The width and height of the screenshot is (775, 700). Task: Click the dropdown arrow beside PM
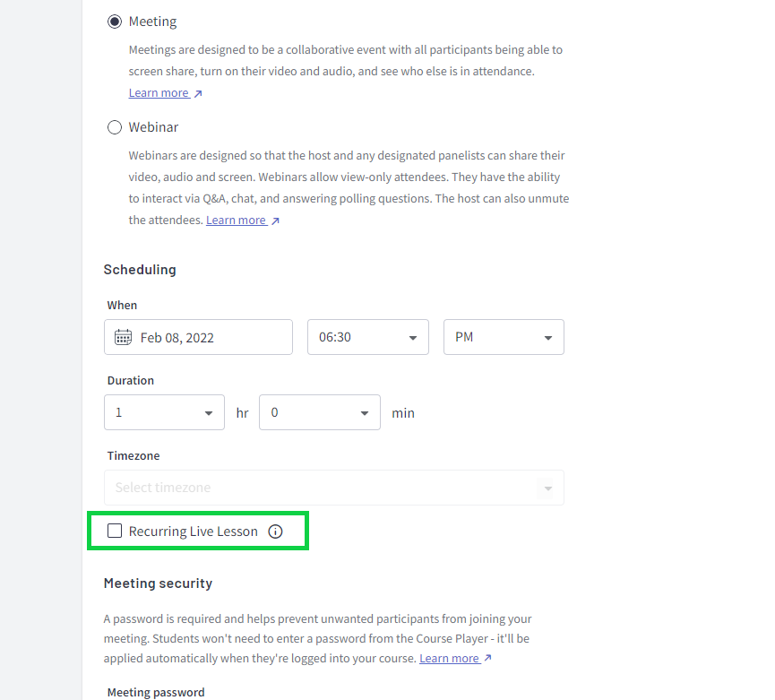tap(547, 337)
